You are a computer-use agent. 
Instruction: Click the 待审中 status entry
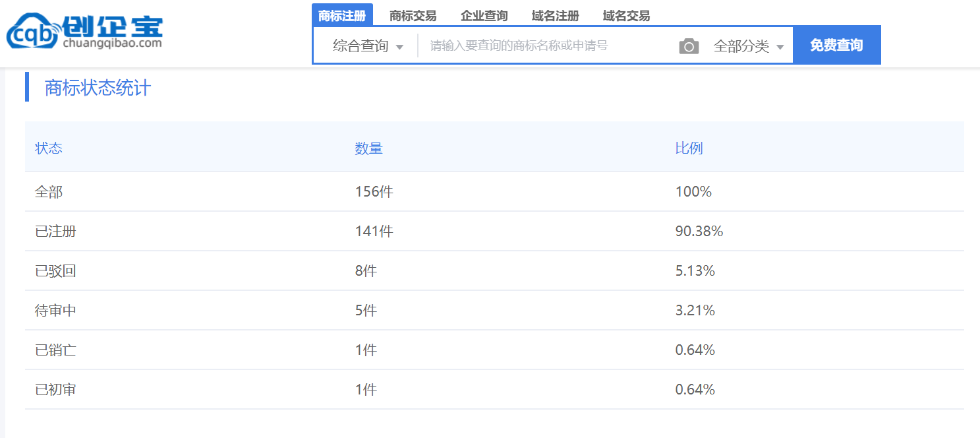click(x=55, y=311)
